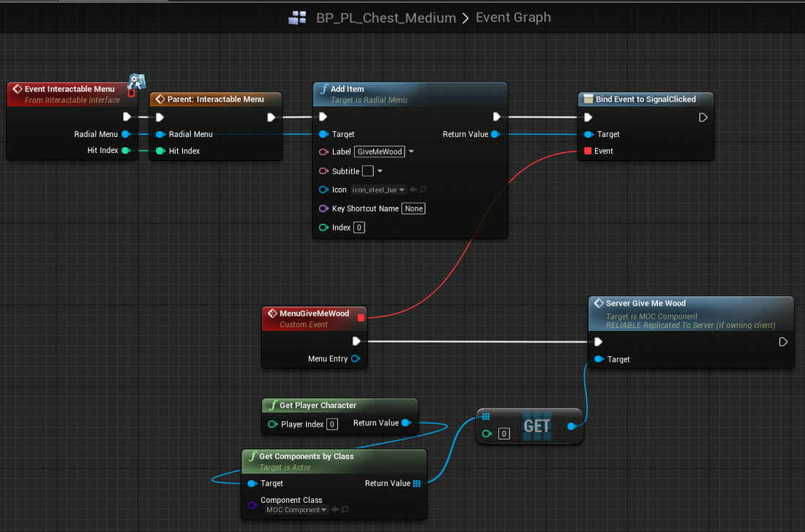Edit the Player Index value field
805x532 pixels.
point(332,424)
